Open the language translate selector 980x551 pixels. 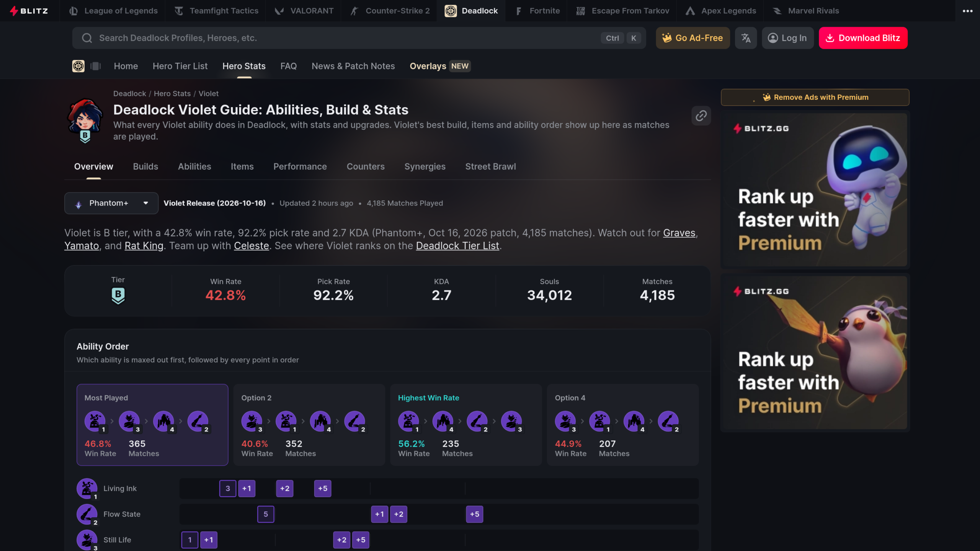click(746, 38)
